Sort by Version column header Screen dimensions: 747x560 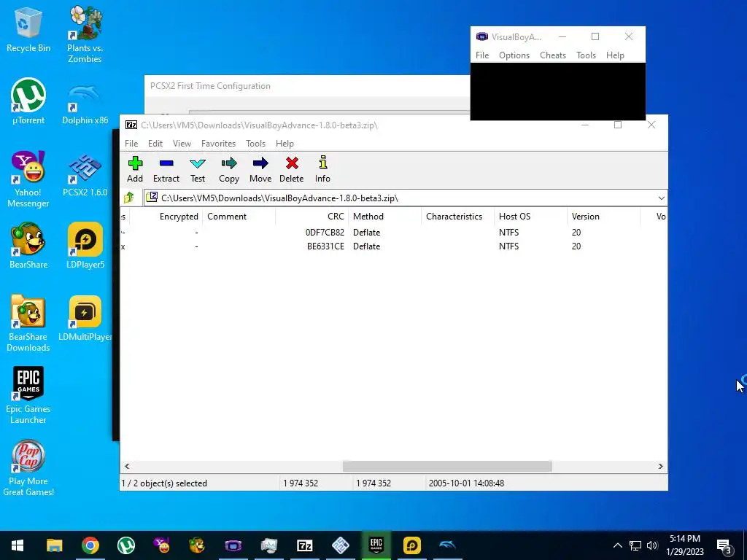[603, 216]
